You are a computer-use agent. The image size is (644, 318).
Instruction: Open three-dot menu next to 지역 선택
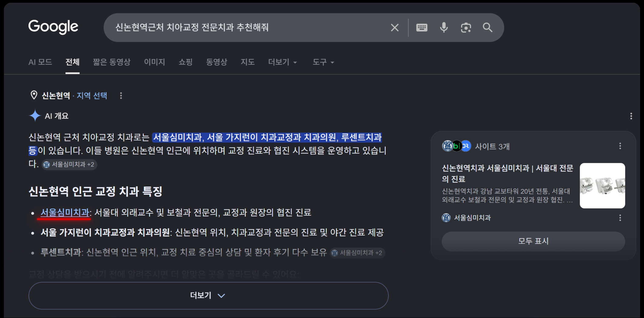coord(121,96)
